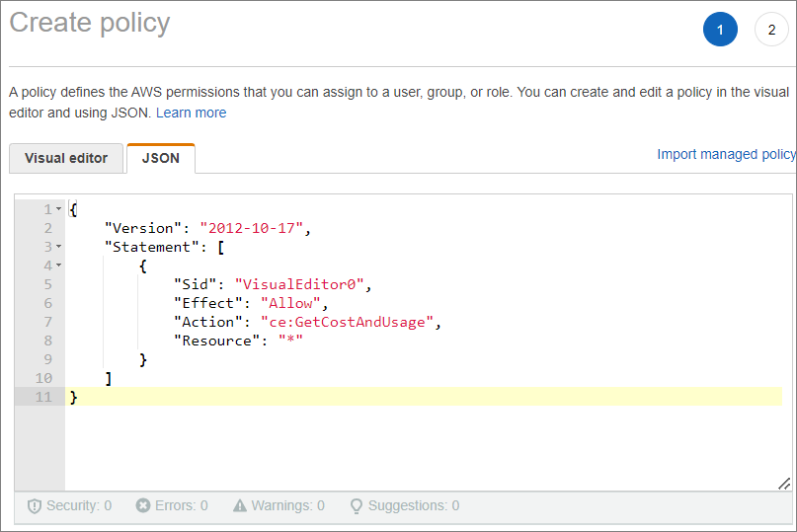Click the Warnings triangle icon
The width and height of the screenshot is (797, 532).
pyautogui.click(x=240, y=505)
